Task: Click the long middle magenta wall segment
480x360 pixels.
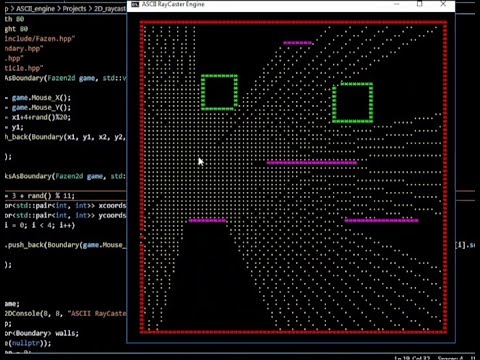Action: 312,163
